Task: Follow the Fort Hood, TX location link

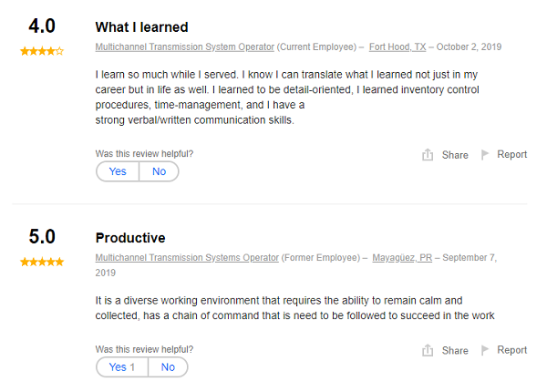Action: pos(397,46)
